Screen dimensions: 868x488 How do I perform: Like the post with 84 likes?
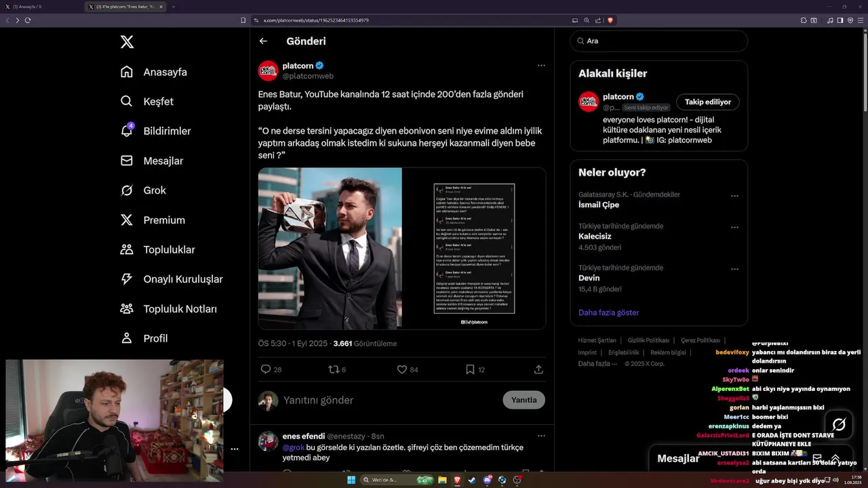(x=402, y=369)
